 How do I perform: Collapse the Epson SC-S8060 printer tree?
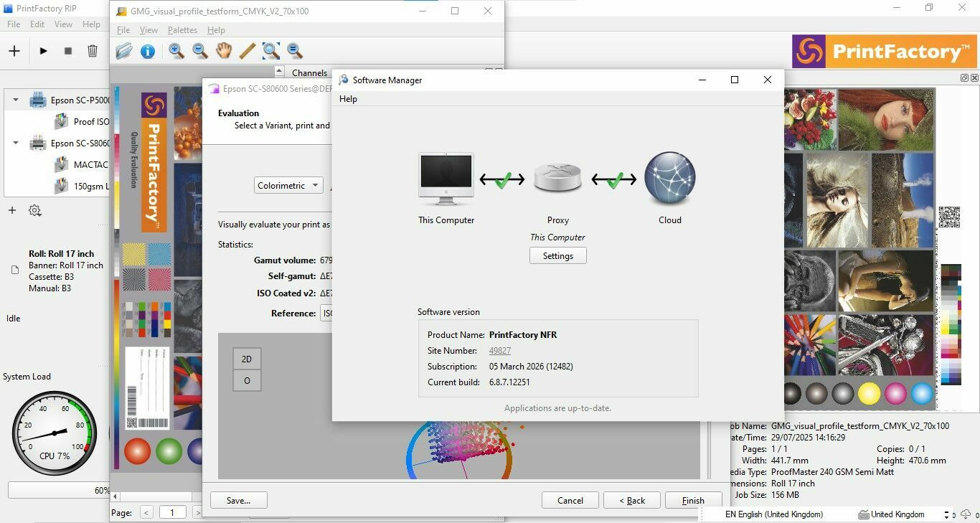[16, 143]
